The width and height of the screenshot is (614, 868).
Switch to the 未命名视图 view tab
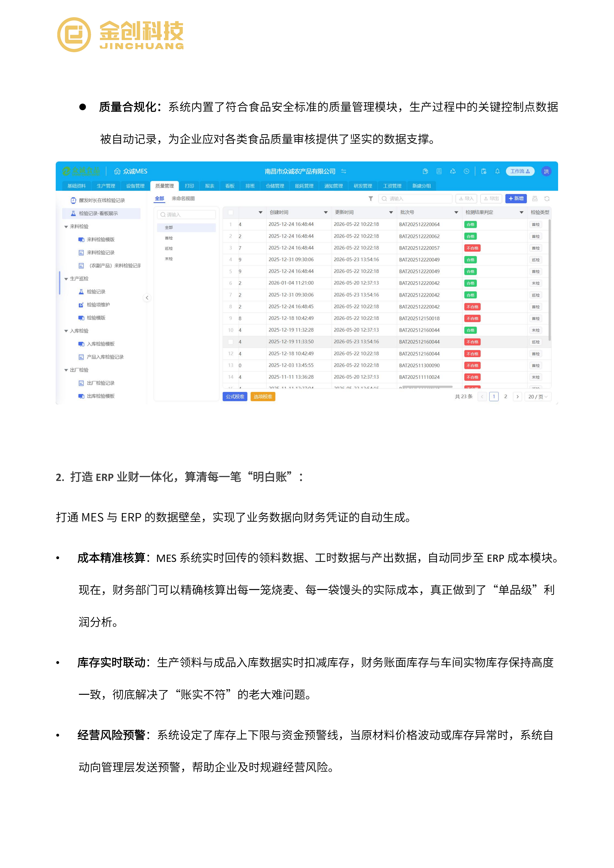[x=183, y=199]
